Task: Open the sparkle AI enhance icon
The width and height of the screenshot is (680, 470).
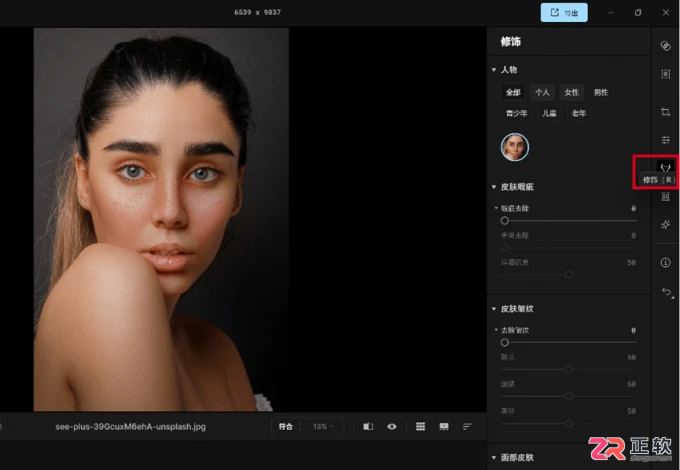Action: 665,225
